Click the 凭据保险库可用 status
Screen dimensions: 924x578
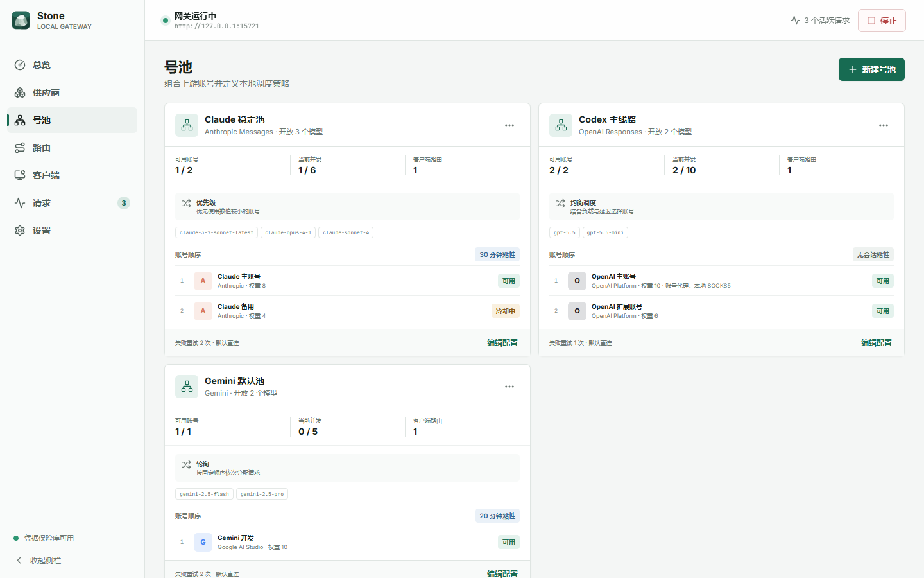pos(44,538)
